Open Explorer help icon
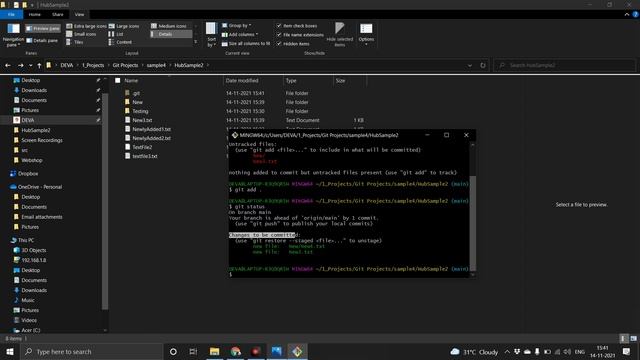This screenshot has height=360, width=640. tap(636, 14)
